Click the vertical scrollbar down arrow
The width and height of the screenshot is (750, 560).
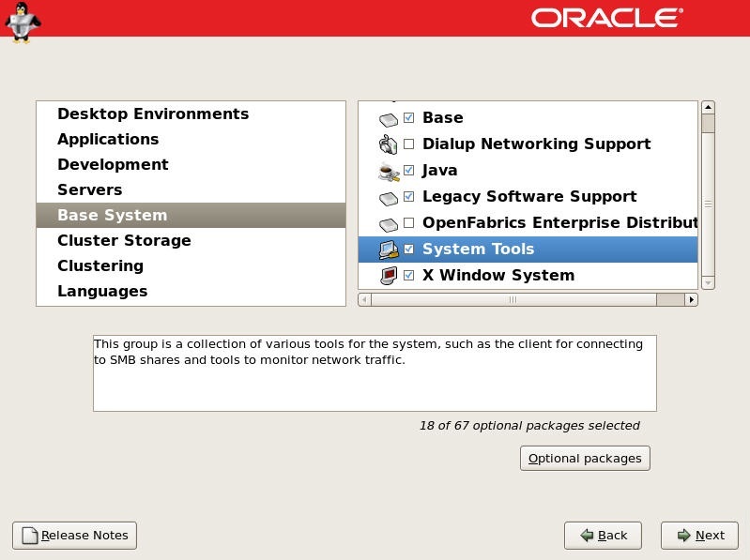pyautogui.click(x=708, y=283)
